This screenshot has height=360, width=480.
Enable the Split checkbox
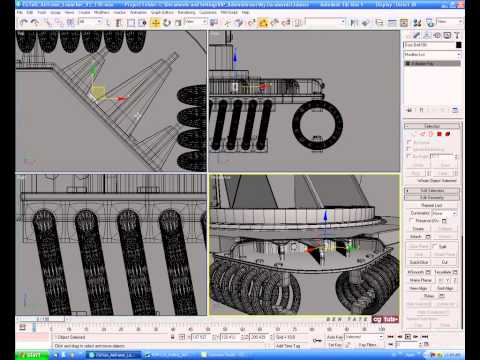point(434,245)
